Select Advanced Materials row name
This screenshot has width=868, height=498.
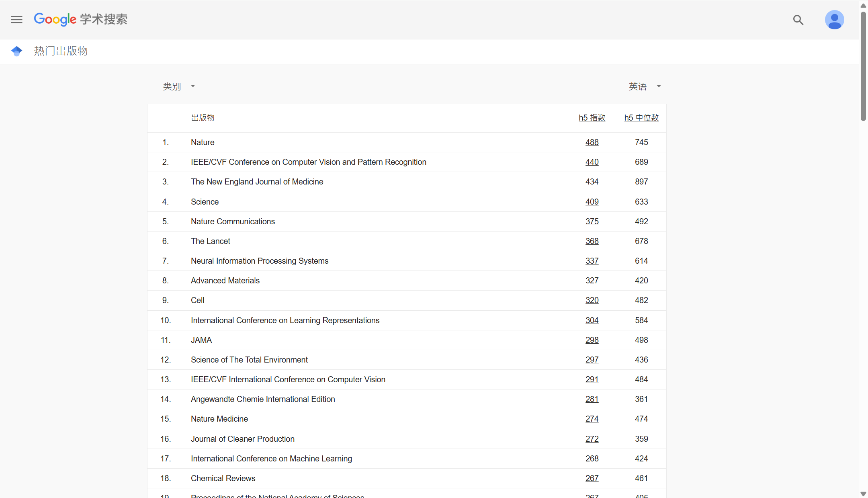pyautogui.click(x=225, y=281)
